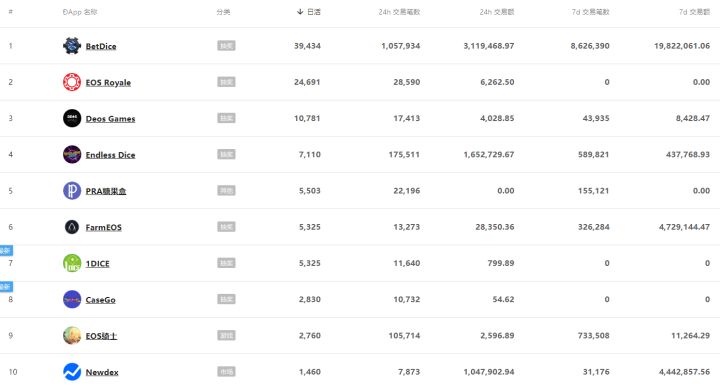Open the Newdex name link
720x387 pixels.
[x=102, y=372]
